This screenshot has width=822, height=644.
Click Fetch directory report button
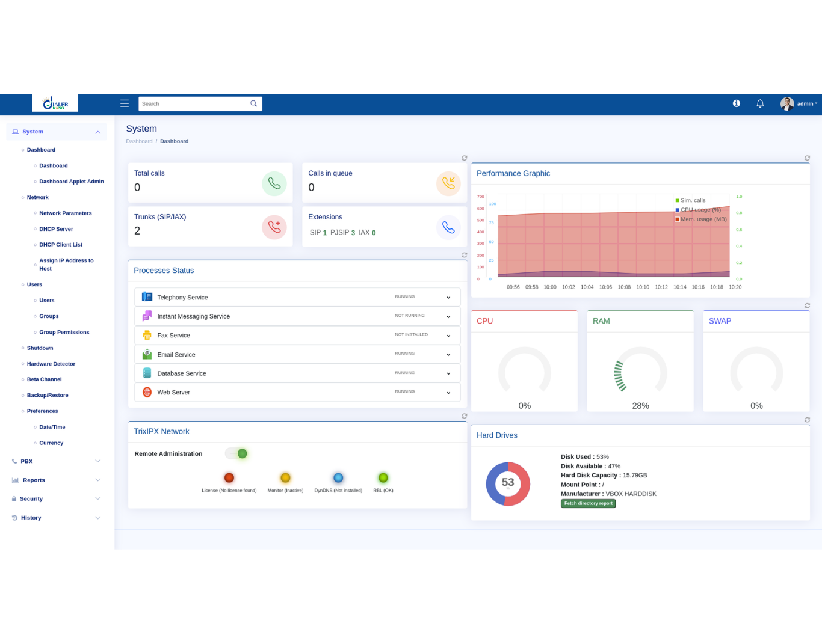[x=589, y=503]
